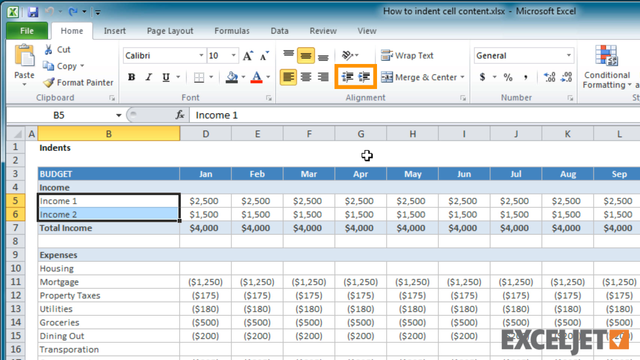Click the Paste clipboard icon
Viewport: 640px width, 360px height.
pos(24,56)
